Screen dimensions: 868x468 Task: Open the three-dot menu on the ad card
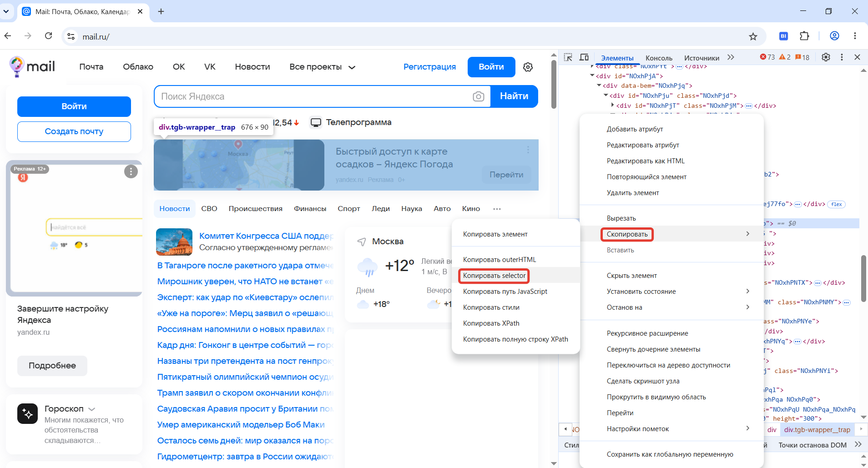tap(131, 171)
